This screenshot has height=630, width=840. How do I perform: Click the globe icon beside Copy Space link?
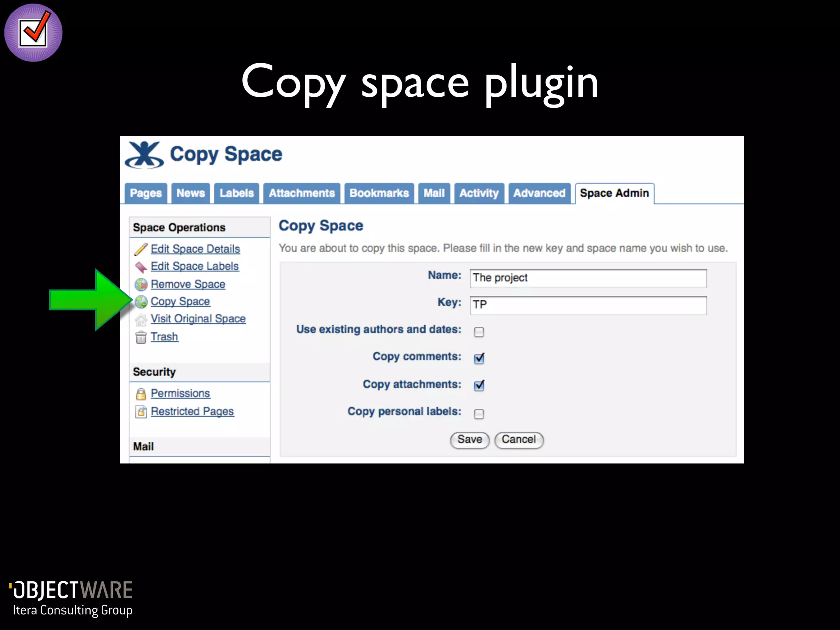(x=141, y=302)
